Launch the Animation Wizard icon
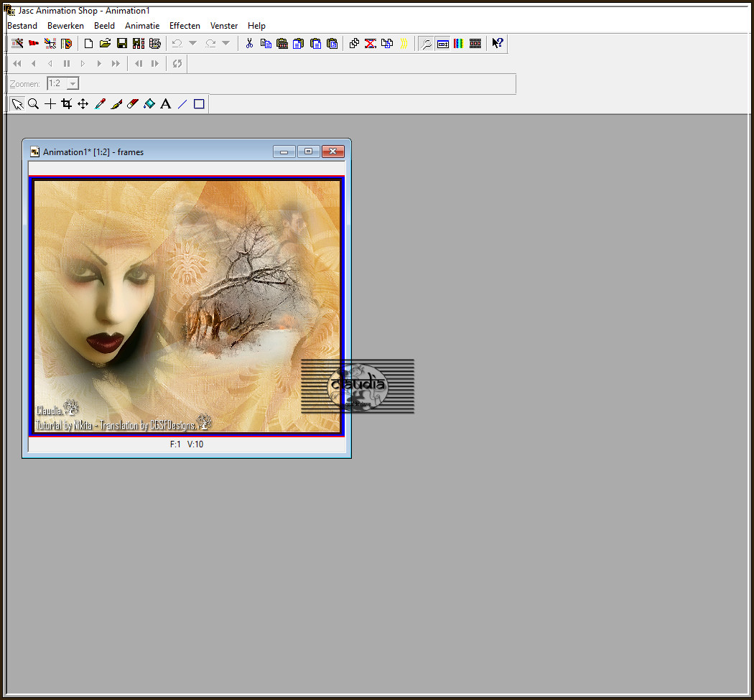This screenshot has height=700, width=754. point(17,43)
